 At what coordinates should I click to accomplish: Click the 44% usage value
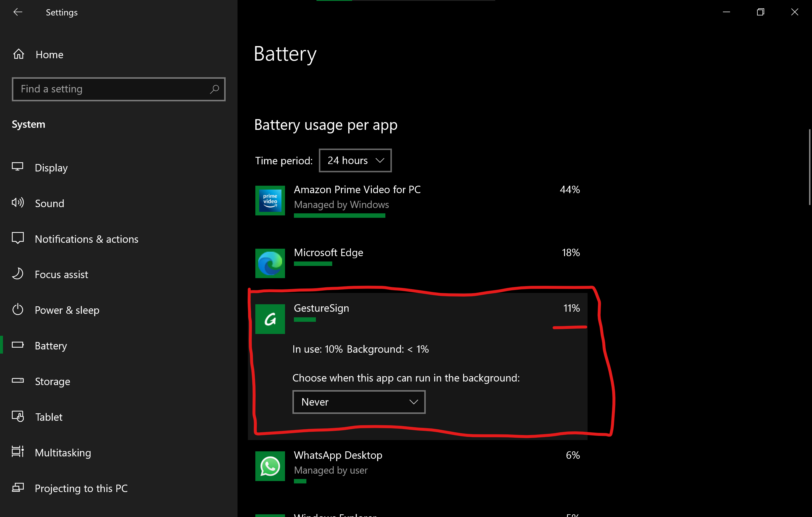click(570, 190)
